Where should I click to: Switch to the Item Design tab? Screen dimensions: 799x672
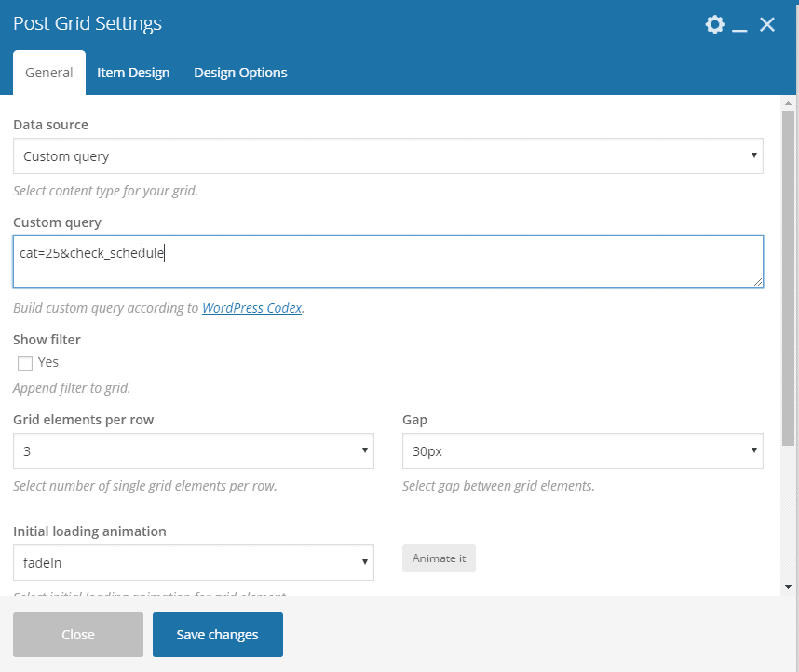click(x=133, y=72)
